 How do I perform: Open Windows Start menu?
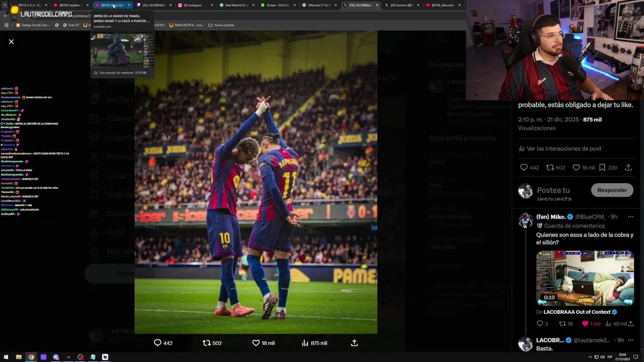point(6,357)
